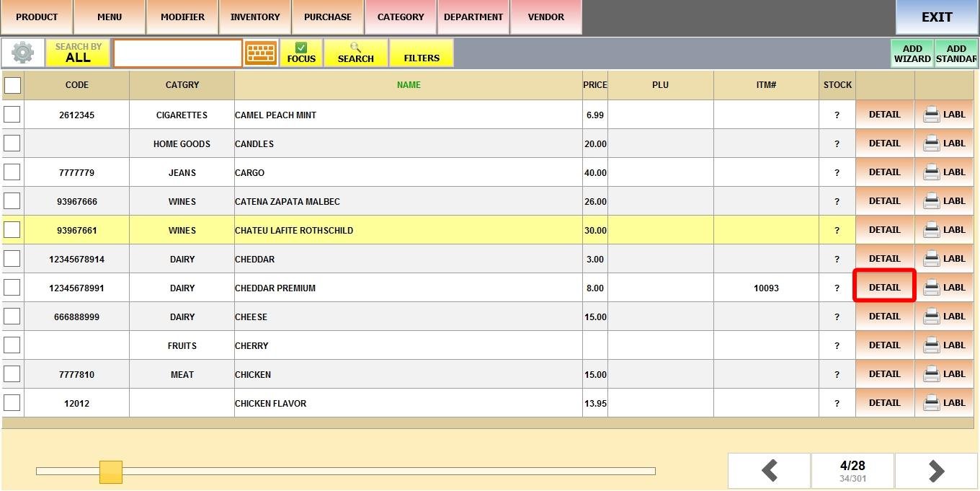Select the Candles row checkbox
The height and width of the screenshot is (491, 980).
coord(12,143)
